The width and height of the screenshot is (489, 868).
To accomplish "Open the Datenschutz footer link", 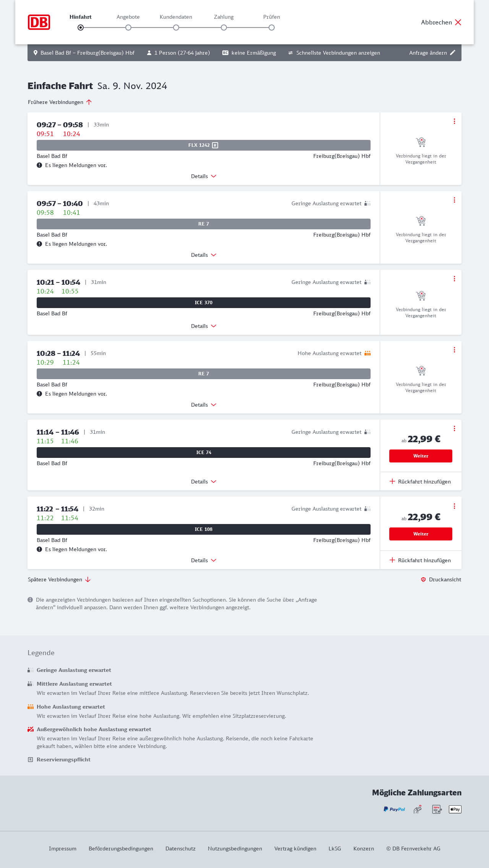I will (180, 849).
